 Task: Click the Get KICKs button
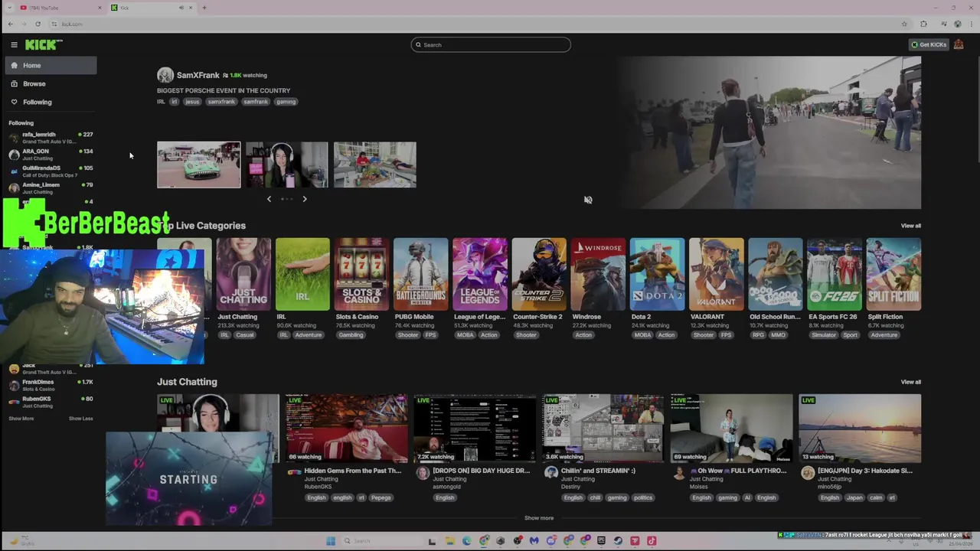tap(929, 44)
